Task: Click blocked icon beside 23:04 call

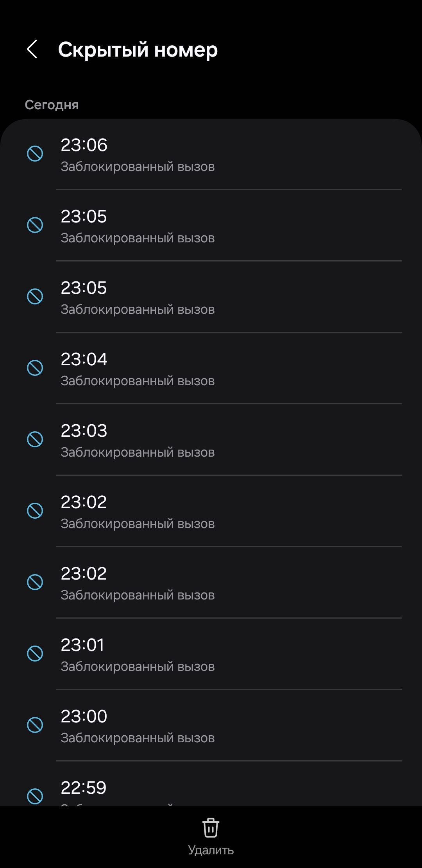Action: coord(35,368)
